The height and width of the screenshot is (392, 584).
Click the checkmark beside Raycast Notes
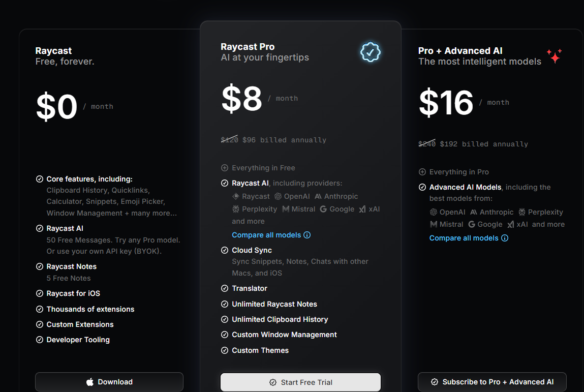point(39,266)
